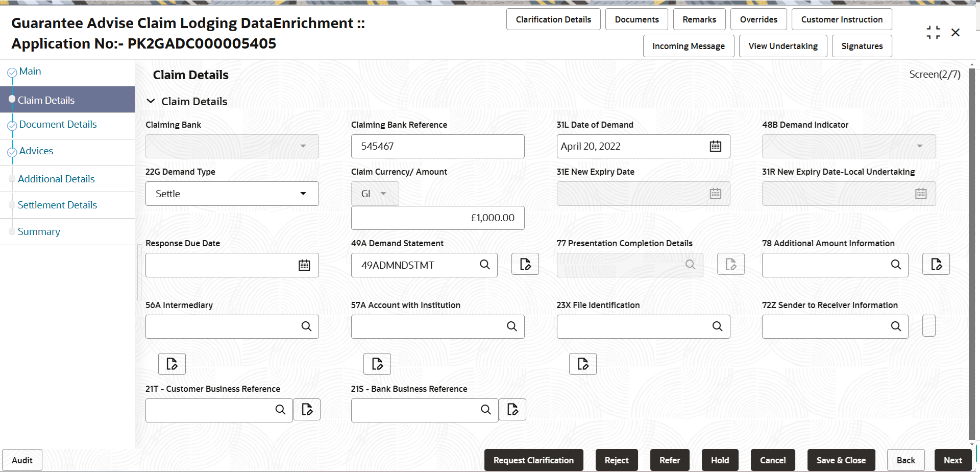The width and height of the screenshot is (980, 472).
Task: Click search icon in 56A Intermediary field
Action: [x=306, y=326]
